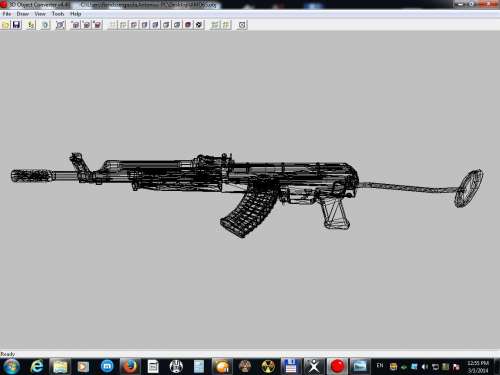Open the View menu
Viewport: 500px width, 375px height.
pos(40,14)
